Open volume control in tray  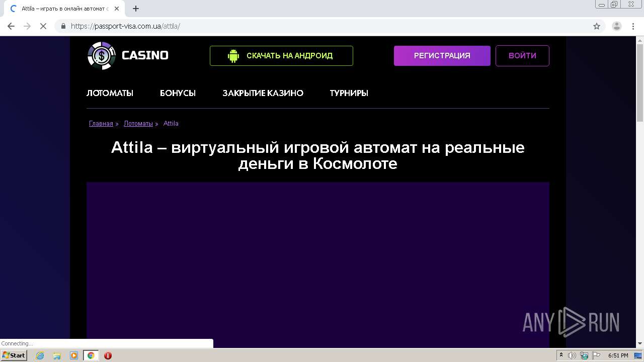572,355
